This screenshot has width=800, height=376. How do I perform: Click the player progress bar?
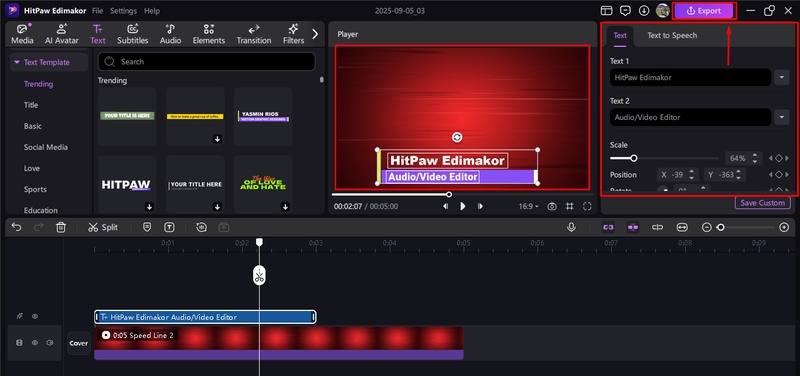pyautogui.click(x=462, y=194)
